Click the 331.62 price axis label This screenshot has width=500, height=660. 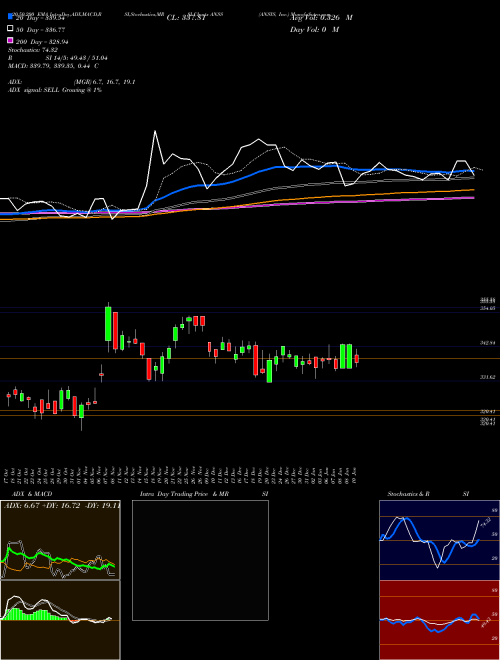point(487,378)
